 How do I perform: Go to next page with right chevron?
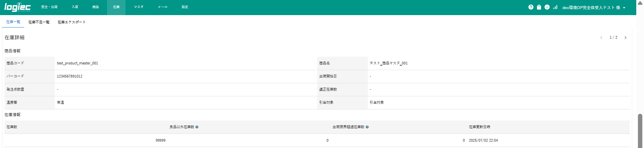tap(625, 38)
